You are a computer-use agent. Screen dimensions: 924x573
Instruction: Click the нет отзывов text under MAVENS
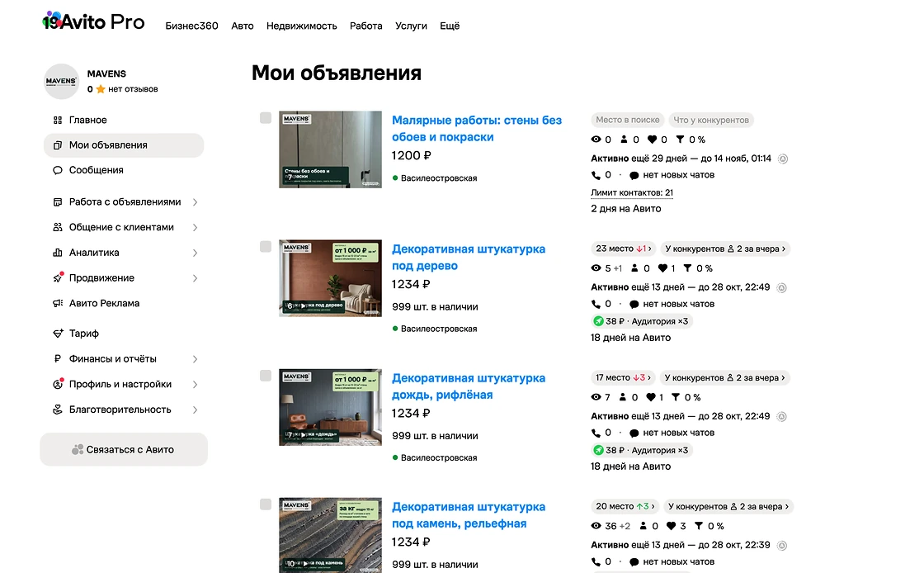click(x=133, y=90)
